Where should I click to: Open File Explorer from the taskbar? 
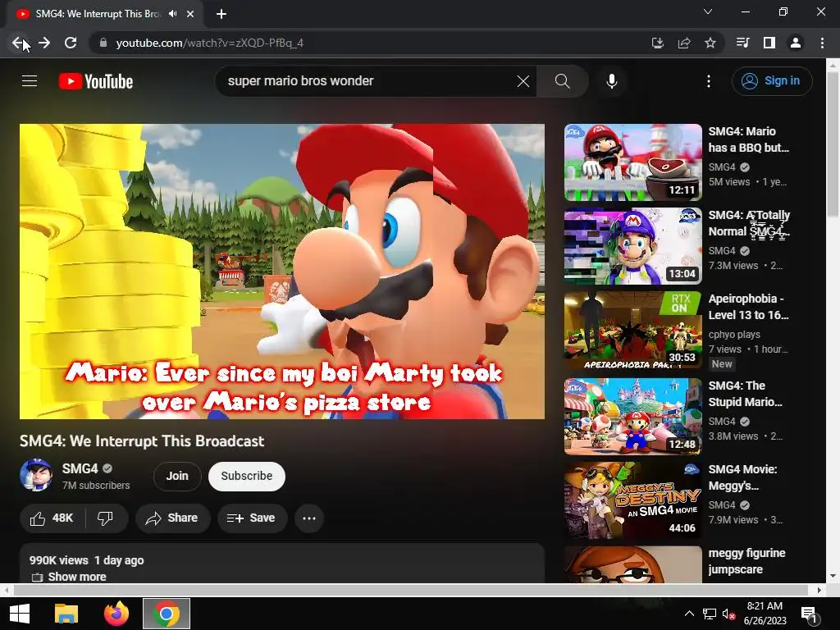click(x=66, y=614)
